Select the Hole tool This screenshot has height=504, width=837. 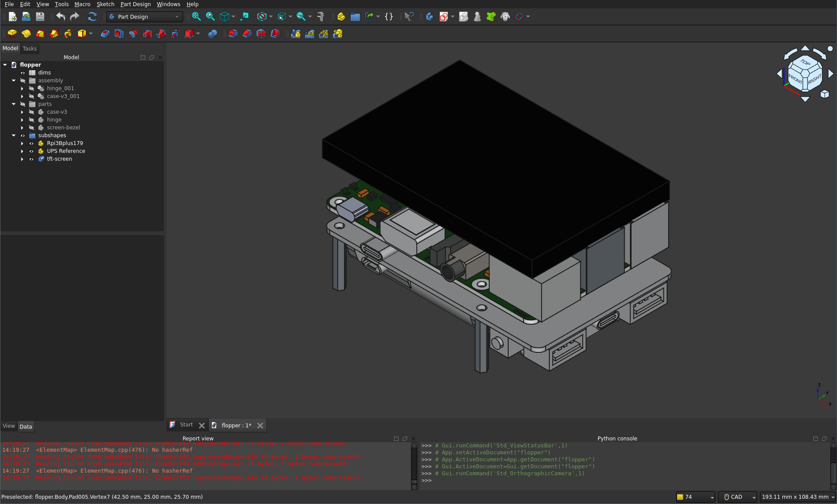(119, 34)
